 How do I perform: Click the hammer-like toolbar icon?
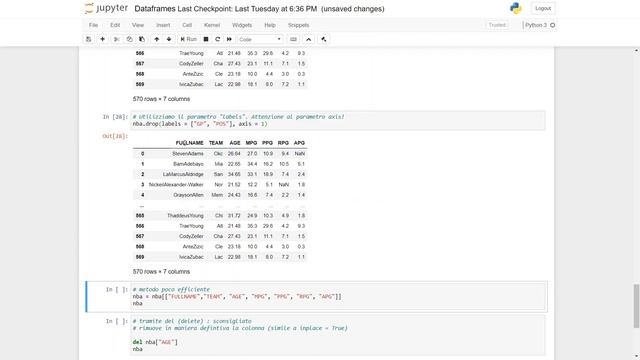click(x=324, y=39)
